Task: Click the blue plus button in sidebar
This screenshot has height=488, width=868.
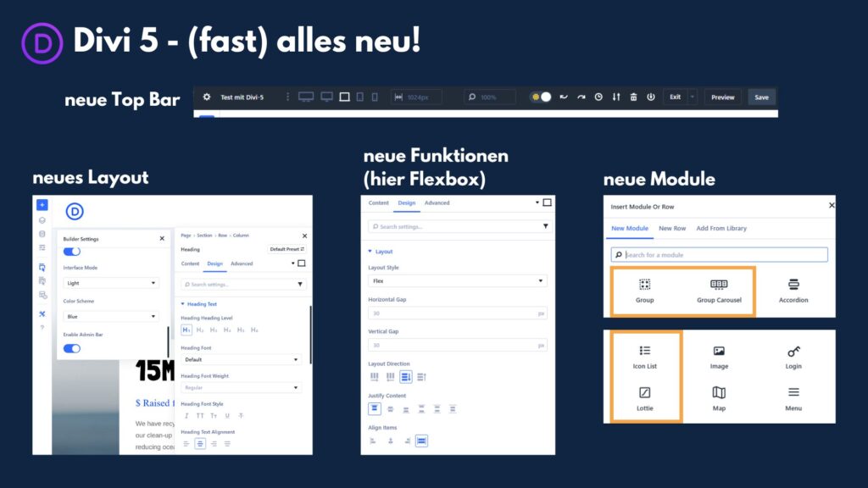Action: (x=42, y=205)
